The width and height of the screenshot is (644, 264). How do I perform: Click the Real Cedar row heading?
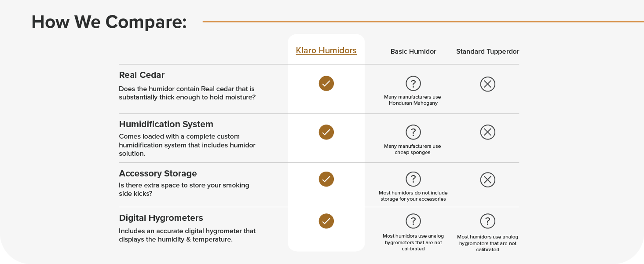tap(142, 75)
